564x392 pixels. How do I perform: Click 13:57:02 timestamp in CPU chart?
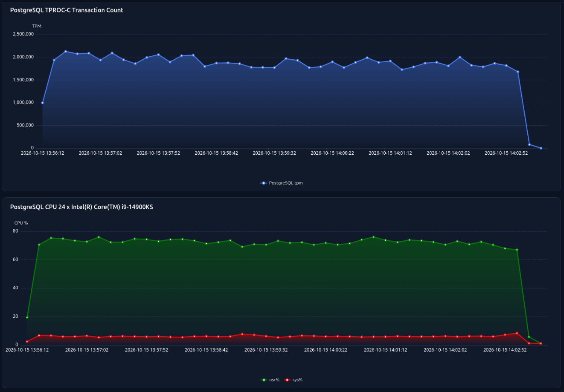click(87, 350)
